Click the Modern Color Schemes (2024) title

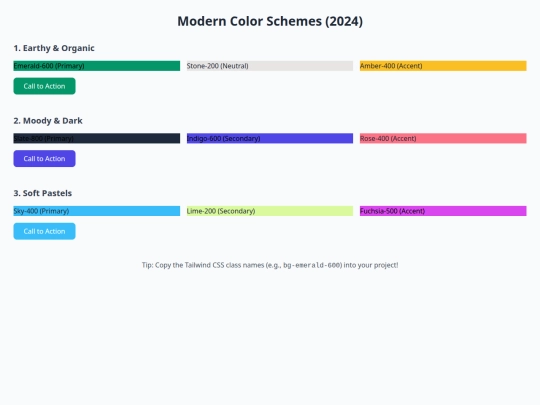270,21
